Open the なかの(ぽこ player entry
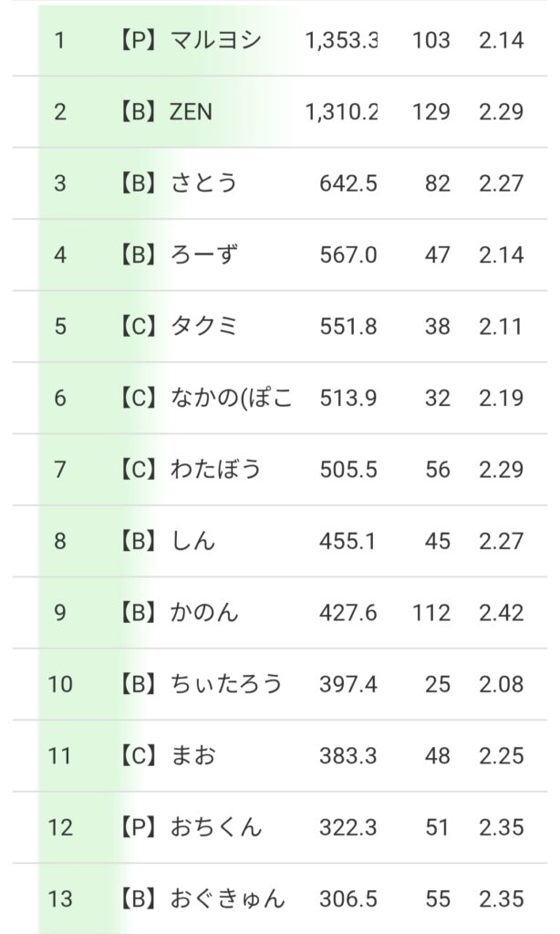 [231, 398]
